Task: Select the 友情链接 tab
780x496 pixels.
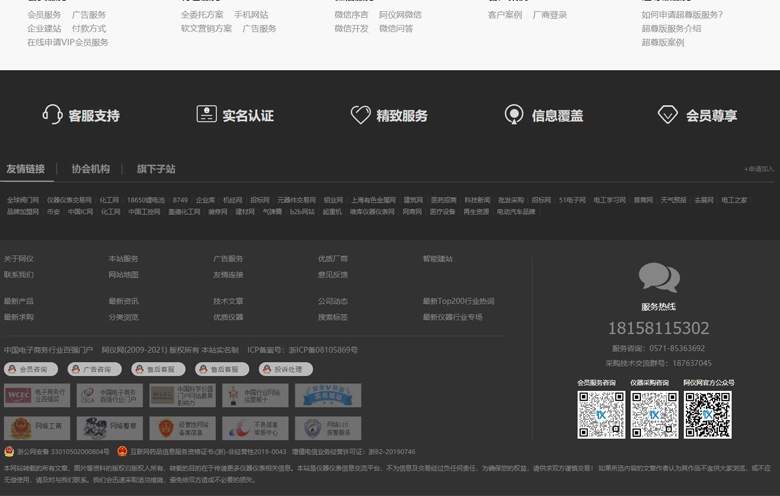Action: (26, 169)
